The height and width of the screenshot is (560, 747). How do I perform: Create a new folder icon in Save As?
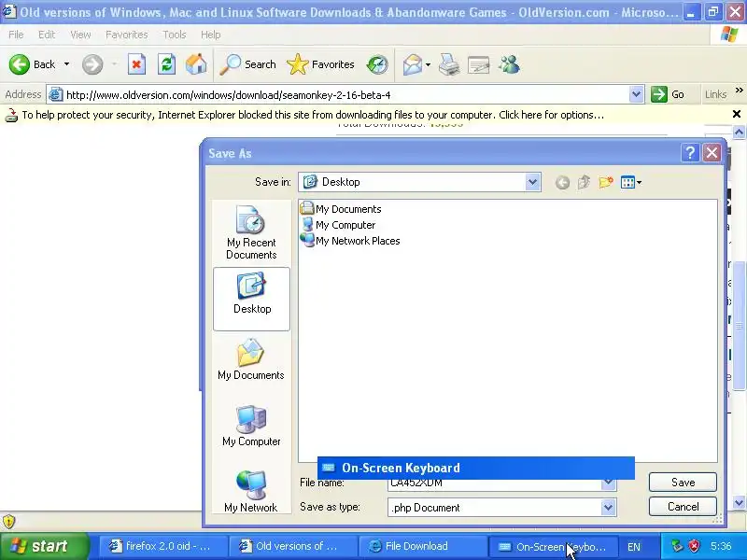click(x=606, y=182)
